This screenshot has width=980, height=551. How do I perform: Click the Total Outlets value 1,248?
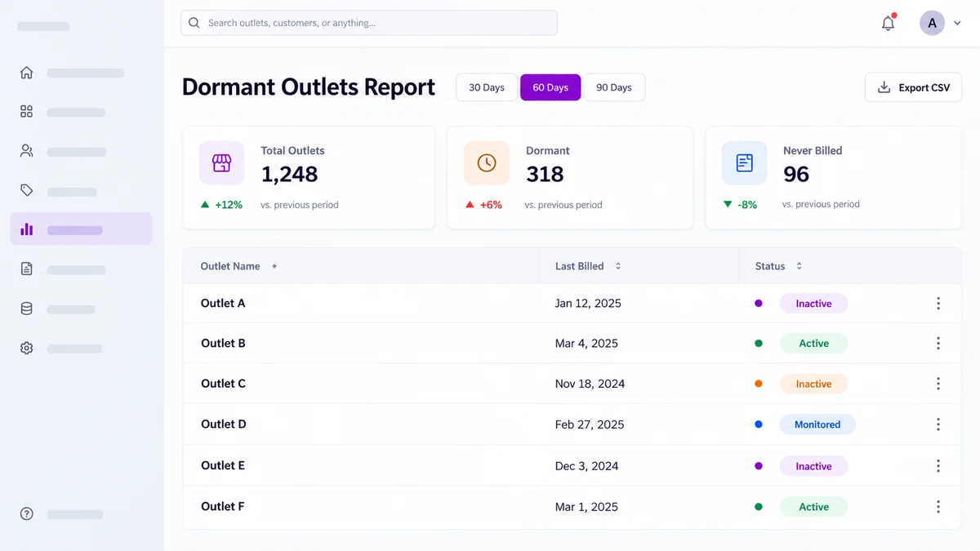tap(289, 174)
